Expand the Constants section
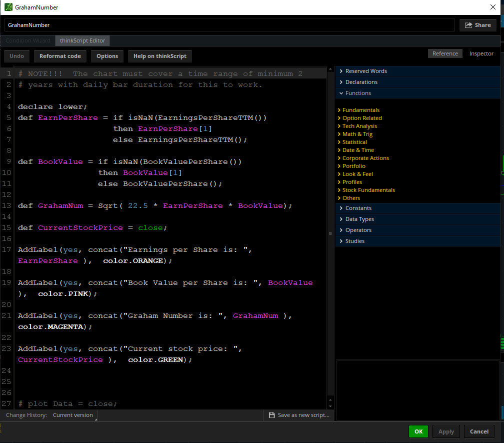 [x=358, y=208]
